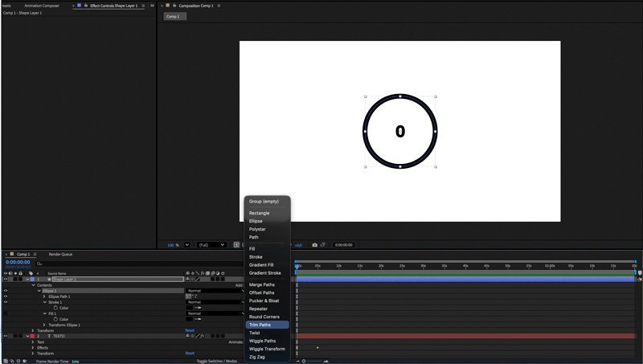Screen dimensions: 643x364
Task: Enable visibility box of Fill 1
Action: (x=6, y=313)
